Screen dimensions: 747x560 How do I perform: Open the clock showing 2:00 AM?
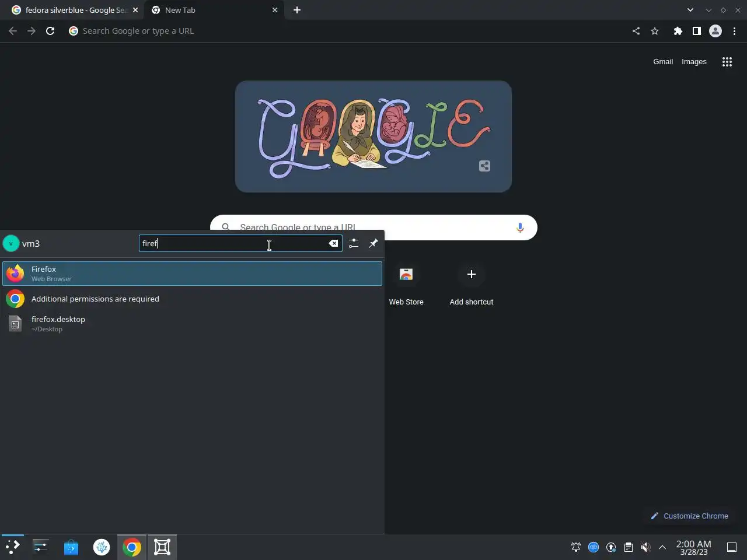click(x=694, y=547)
